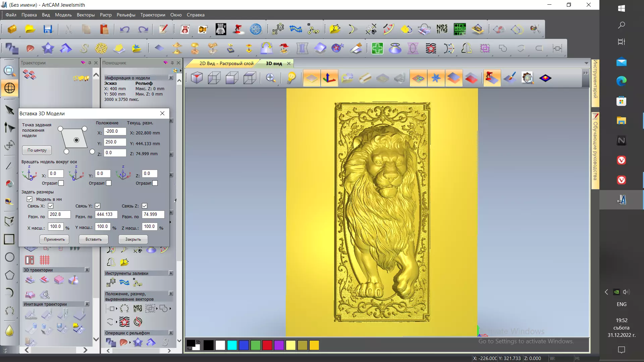
Task: Click the Вставить button
Action: (94, 239)
